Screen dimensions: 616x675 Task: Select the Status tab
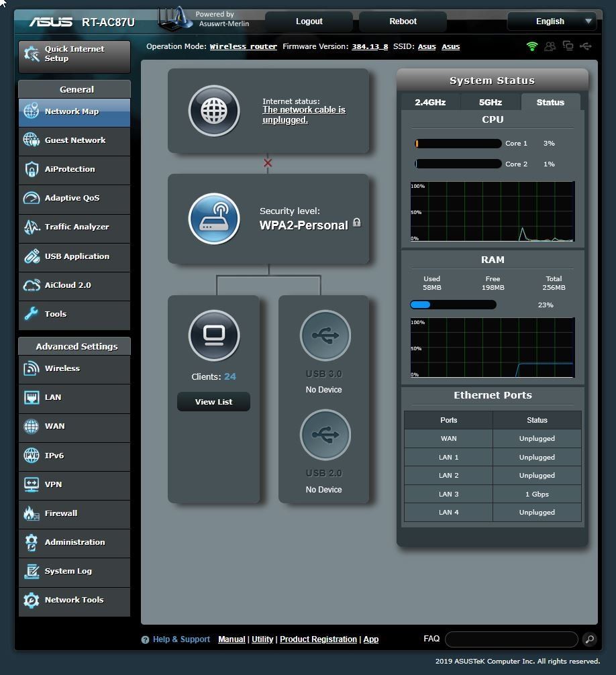click(x=550, y=103)
